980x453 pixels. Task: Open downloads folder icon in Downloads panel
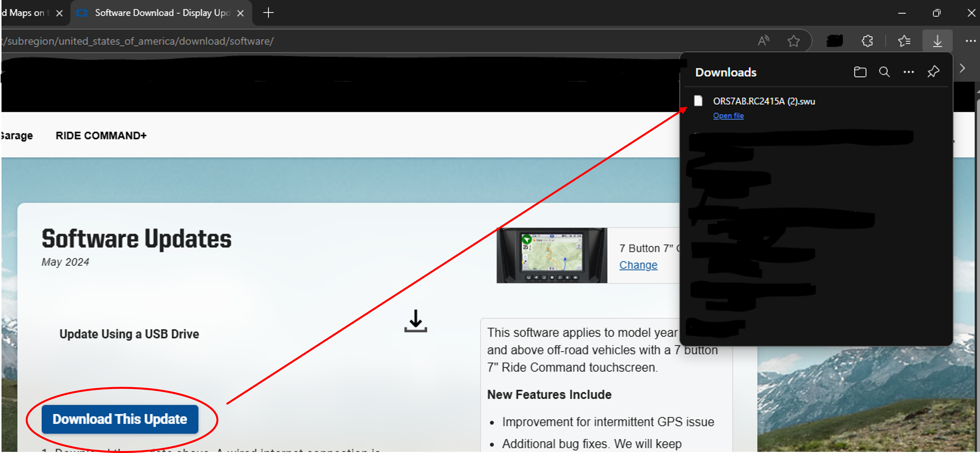pos(860,72)
